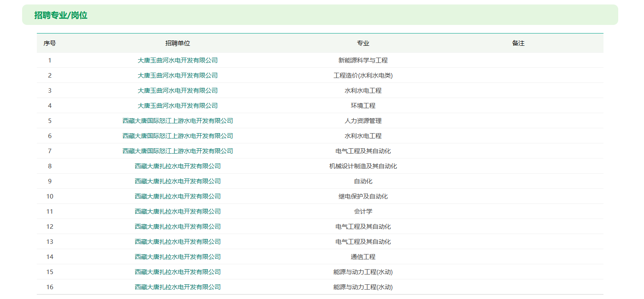
Task: Select the 会计学 major cell
Action: click(363, 212)
